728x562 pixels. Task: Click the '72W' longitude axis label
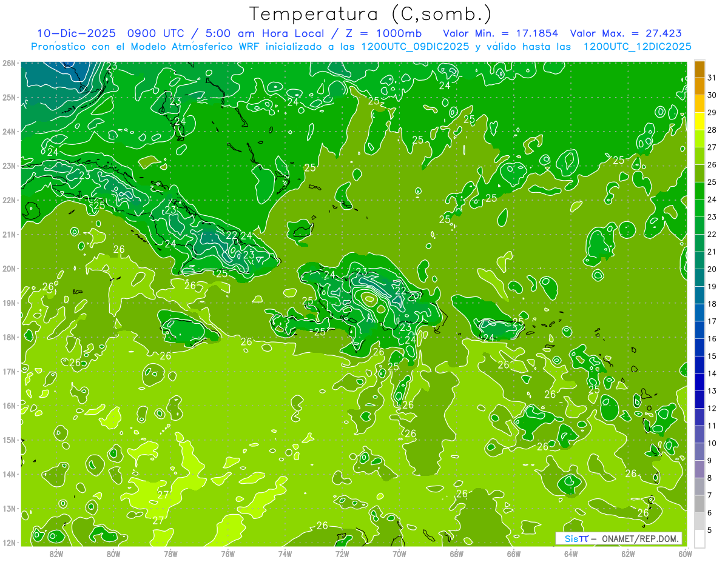342,553
